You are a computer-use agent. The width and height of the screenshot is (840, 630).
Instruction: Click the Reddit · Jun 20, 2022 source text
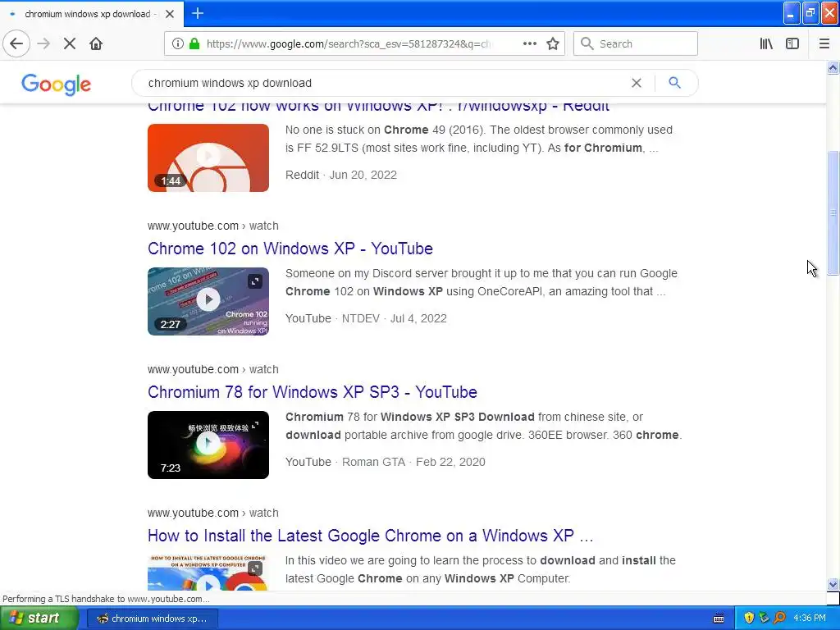click(341, 175)
